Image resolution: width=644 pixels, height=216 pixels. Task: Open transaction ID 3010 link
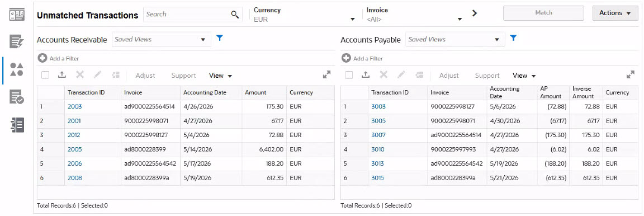pyautogui.click(x=378, y=149)
